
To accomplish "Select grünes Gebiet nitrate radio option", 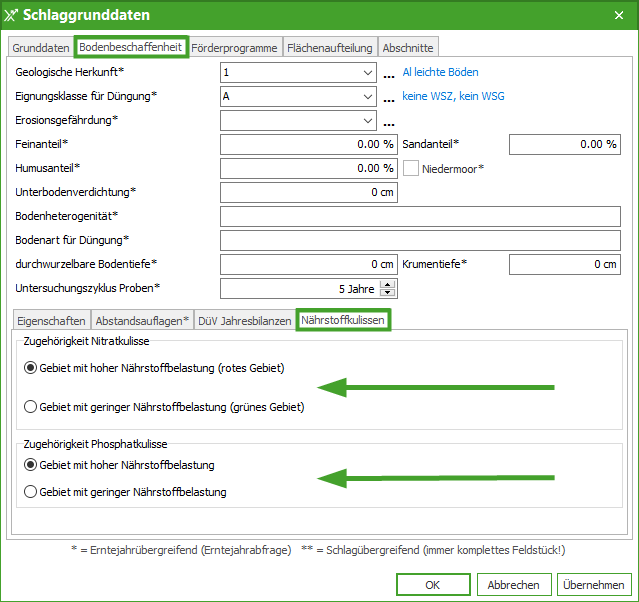I will [31, 407].
